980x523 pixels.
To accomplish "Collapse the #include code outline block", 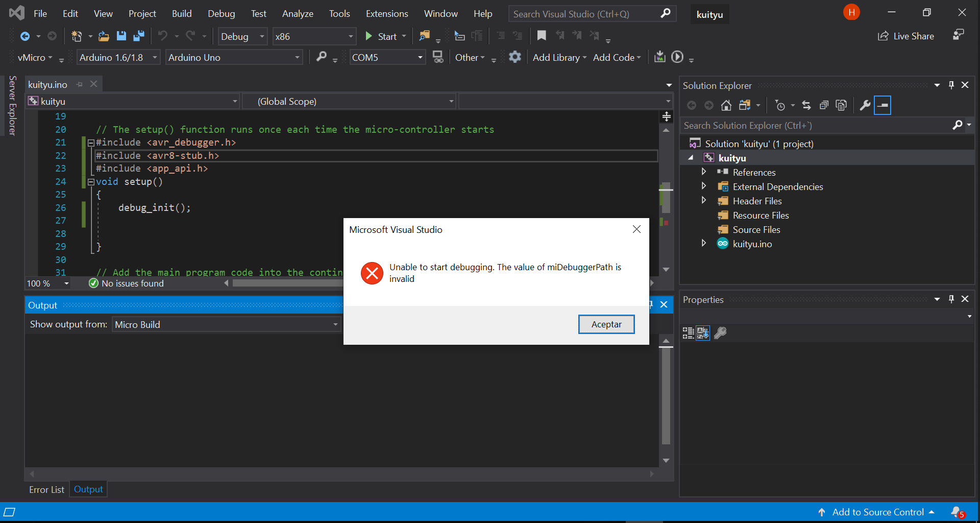I will point(90,142).
